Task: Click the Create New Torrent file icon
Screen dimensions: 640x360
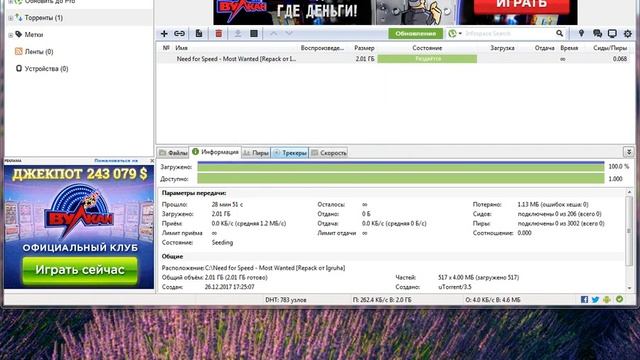Action: pos(199,33)
